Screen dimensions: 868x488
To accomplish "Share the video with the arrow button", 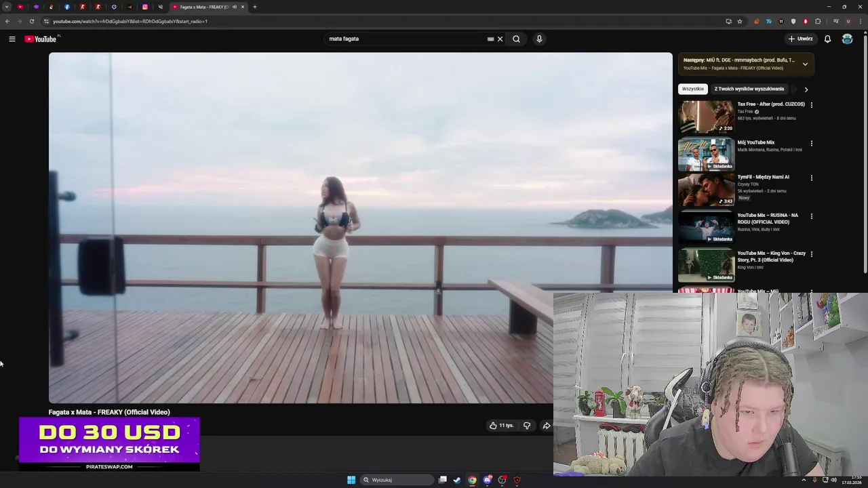I will pos(546,426).
